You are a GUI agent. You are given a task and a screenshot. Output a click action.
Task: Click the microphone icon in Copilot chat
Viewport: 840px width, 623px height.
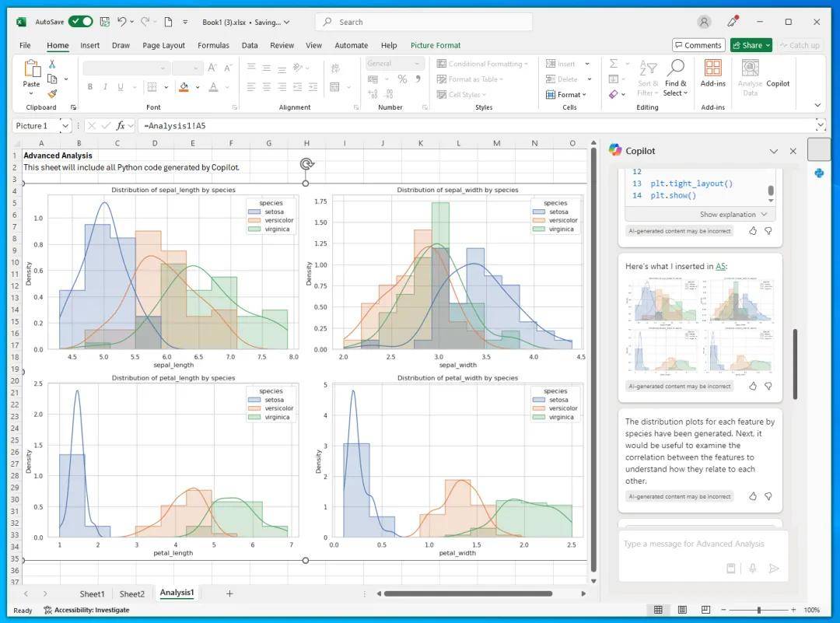tap(752, 569)
